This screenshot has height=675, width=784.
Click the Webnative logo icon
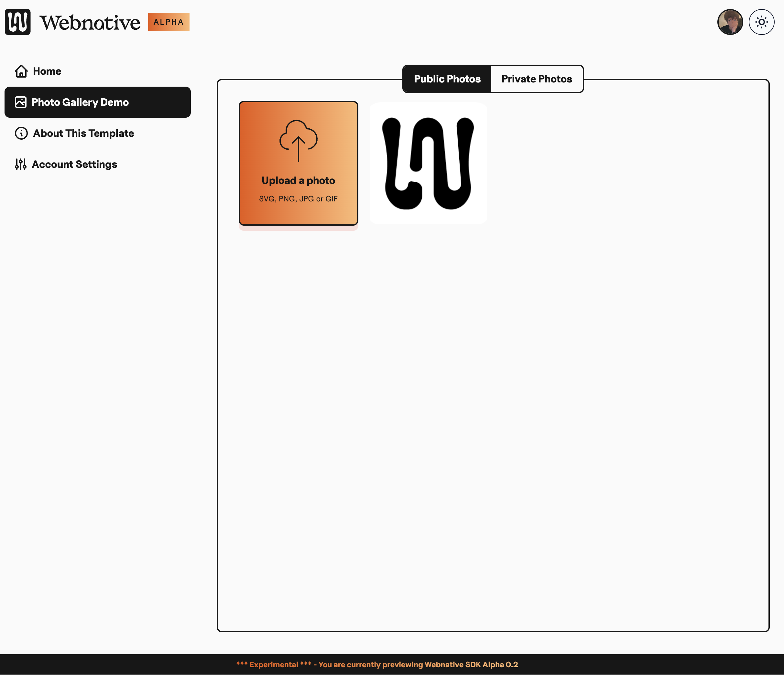point(17,22)
